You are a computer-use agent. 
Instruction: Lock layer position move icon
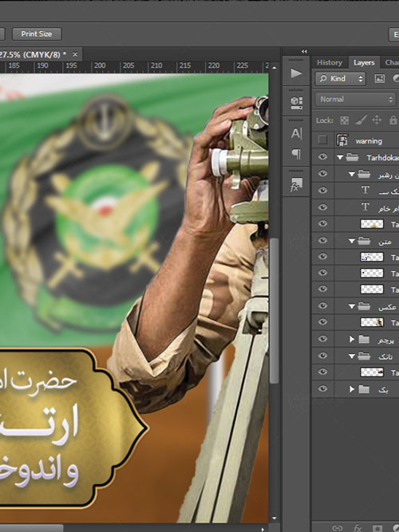(377, 120)
